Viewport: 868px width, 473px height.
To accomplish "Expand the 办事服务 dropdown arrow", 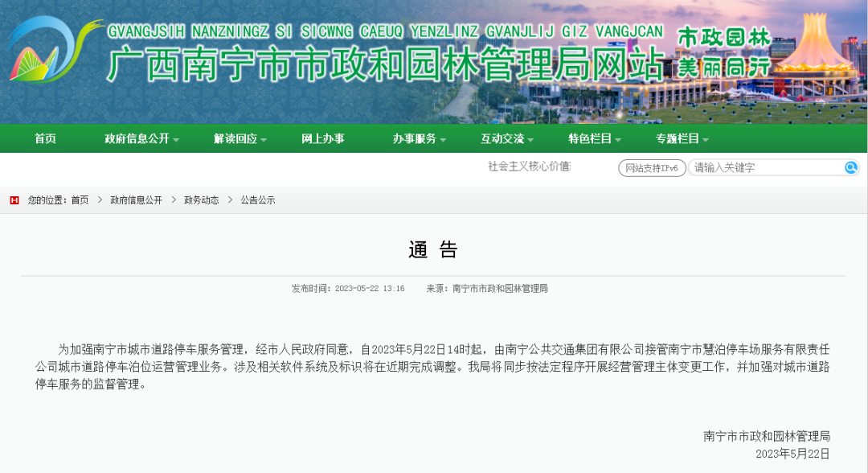I will (443, 140).
